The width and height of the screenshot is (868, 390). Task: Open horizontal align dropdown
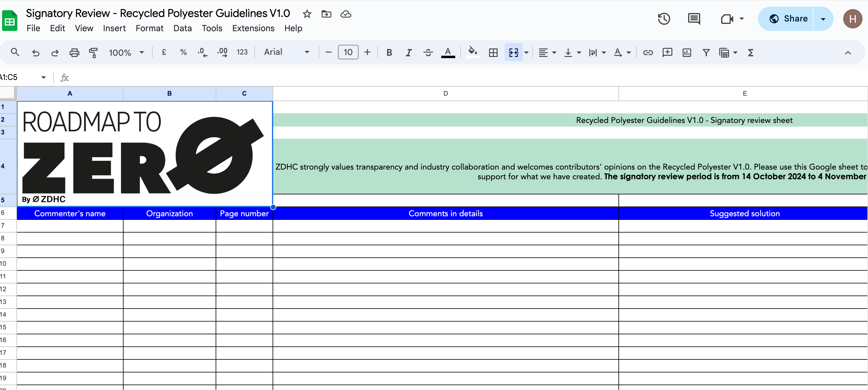pyautogui.click(x=547, y=52)
